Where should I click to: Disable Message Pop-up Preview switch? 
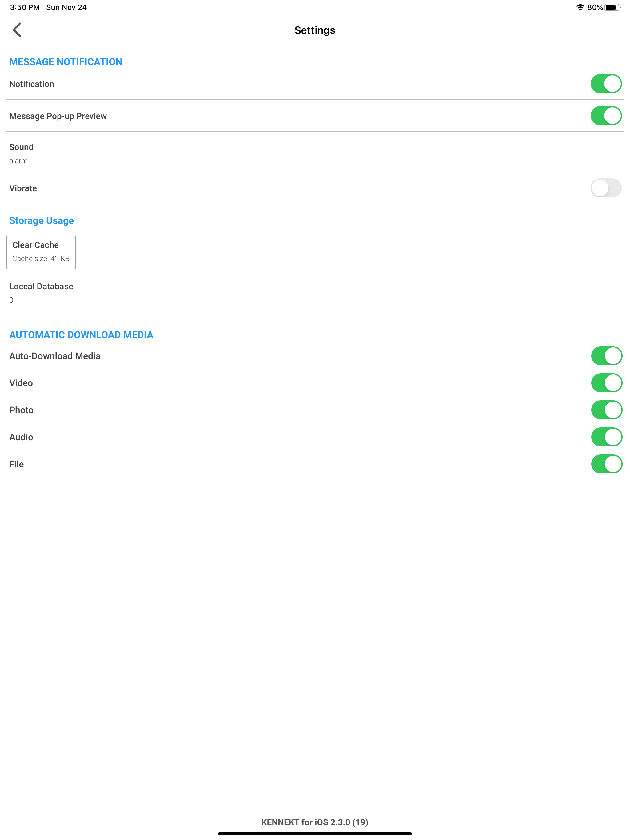pyautogui.click(x=606, y=116)
